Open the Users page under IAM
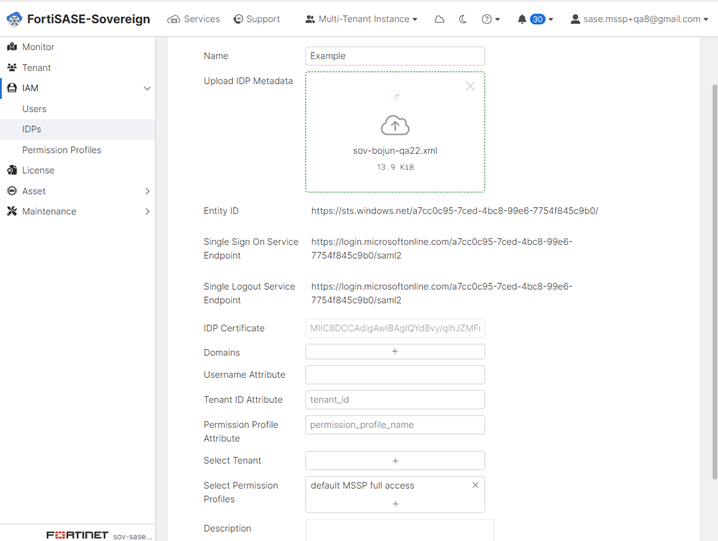Screen dimensions: 718x541 (x=34, y=109)
